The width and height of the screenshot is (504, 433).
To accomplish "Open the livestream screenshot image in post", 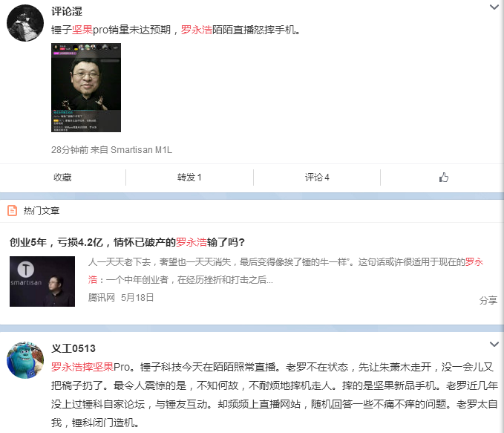I will tap(86, 88).
